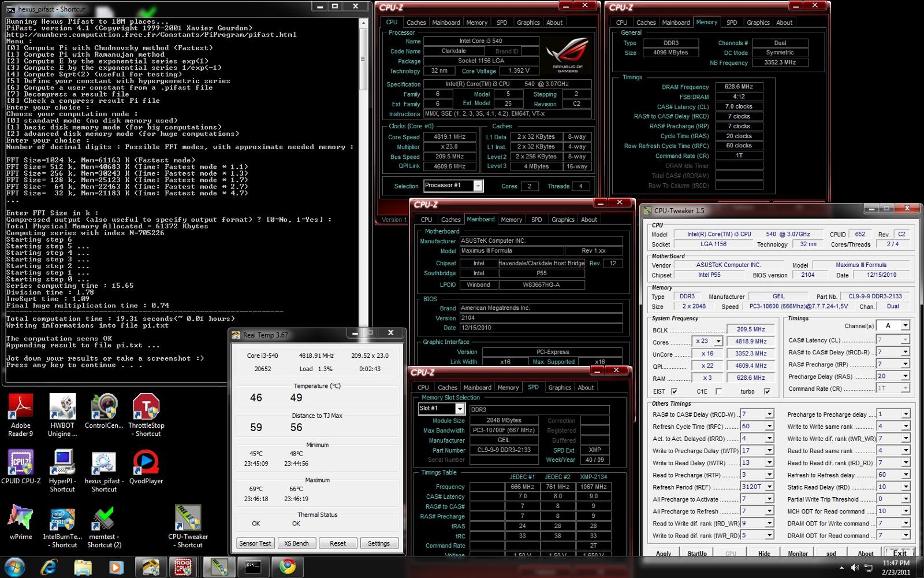The height and width of the screenshot is (578, 924).
Task: Click the XS Bench button in Real Temp
Action: pyautogui.click(x=297, y=543)
